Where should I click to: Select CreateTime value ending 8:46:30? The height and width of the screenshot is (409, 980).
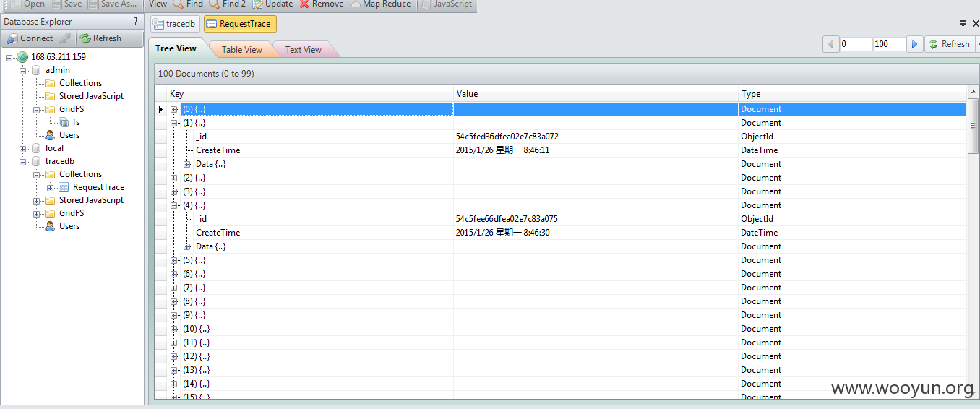[502, 233]
